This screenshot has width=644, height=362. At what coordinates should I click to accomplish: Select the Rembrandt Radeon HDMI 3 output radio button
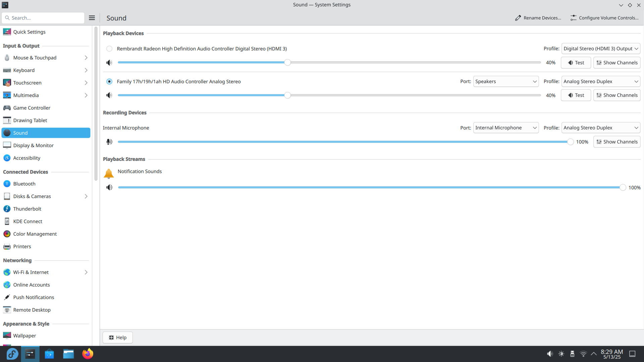[x=109, y=49]
